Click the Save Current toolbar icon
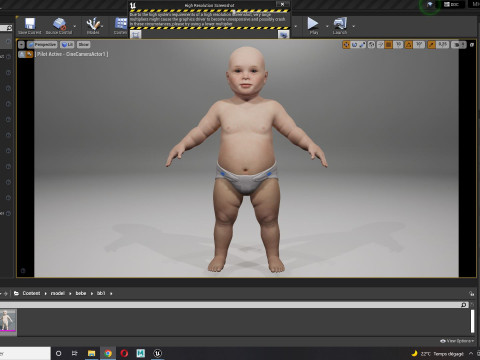This screenshot has width=480, height=360. click(x=30, y=26)
